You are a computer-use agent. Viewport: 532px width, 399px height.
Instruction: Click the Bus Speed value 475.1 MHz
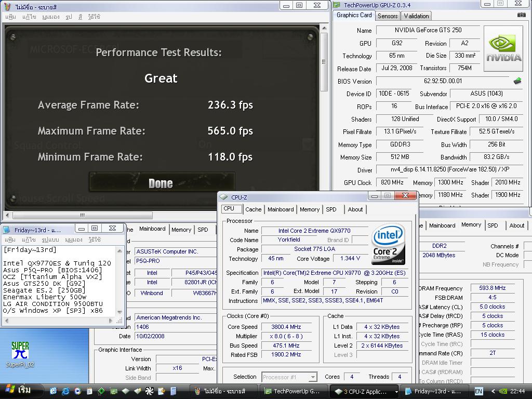coord(286,345)
